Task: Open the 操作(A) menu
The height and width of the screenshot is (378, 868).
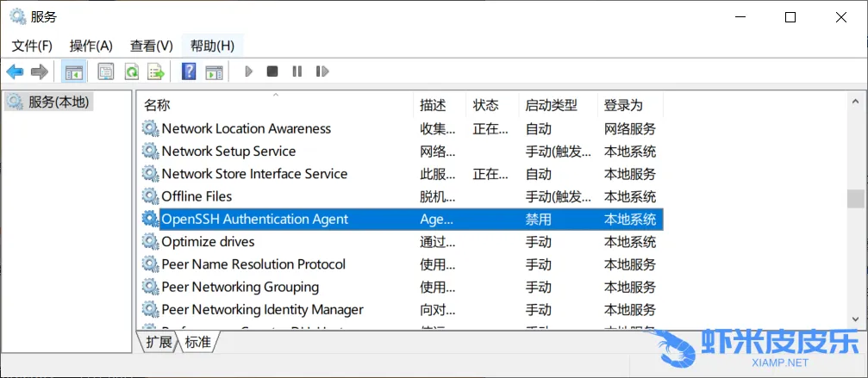Action: click(x=91, y=46)
